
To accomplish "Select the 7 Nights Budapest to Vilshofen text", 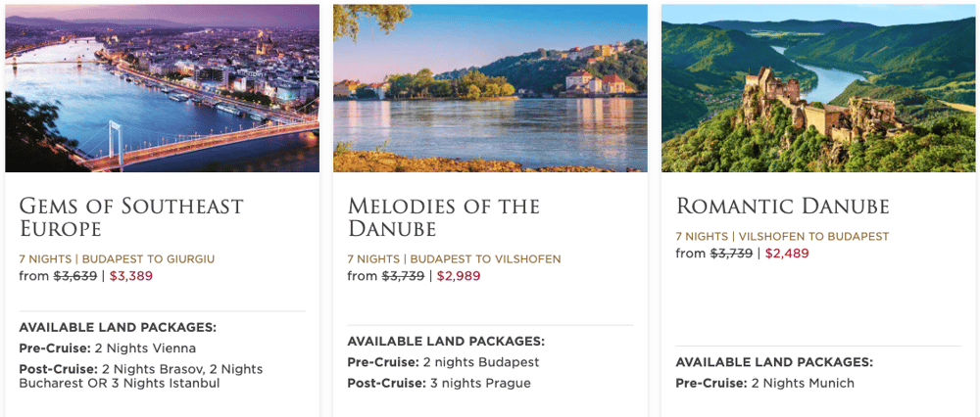I will point(455,259).
